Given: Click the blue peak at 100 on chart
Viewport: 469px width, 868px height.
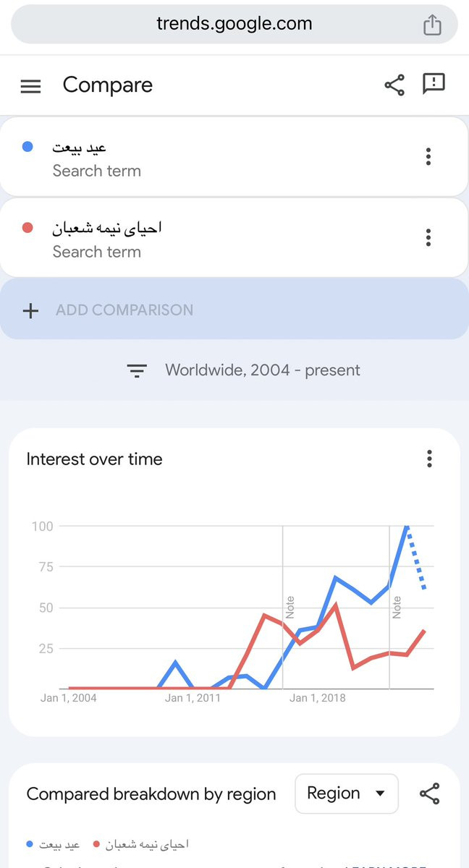Looking at the screenshot, I should tap(407, 526).
